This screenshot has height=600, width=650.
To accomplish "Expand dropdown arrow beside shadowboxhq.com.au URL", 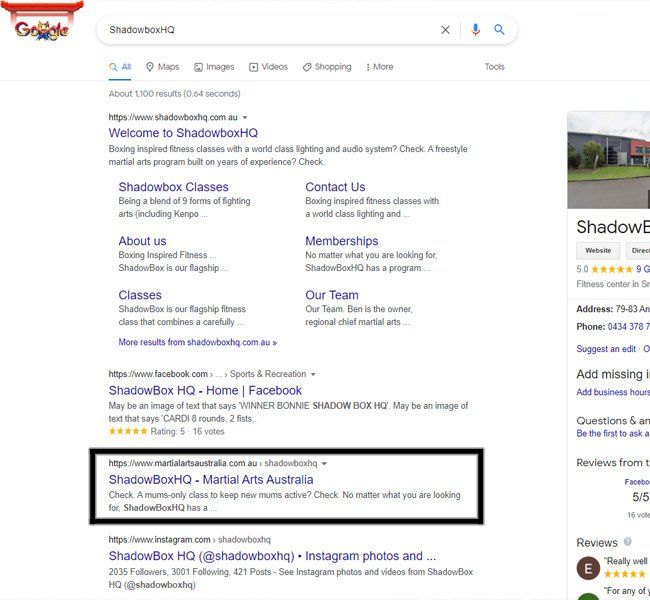I will [245, 117].
